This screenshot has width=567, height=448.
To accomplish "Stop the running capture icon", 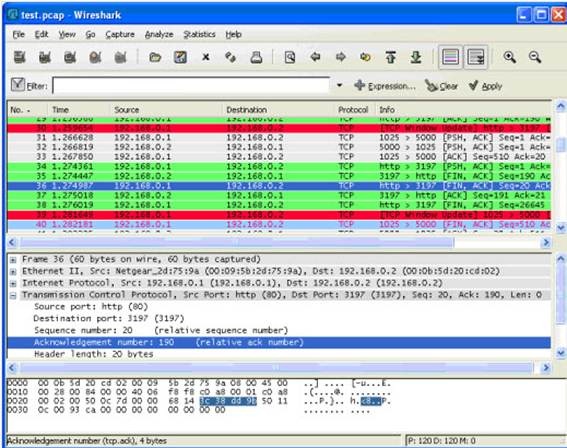I will coord(95,57).
